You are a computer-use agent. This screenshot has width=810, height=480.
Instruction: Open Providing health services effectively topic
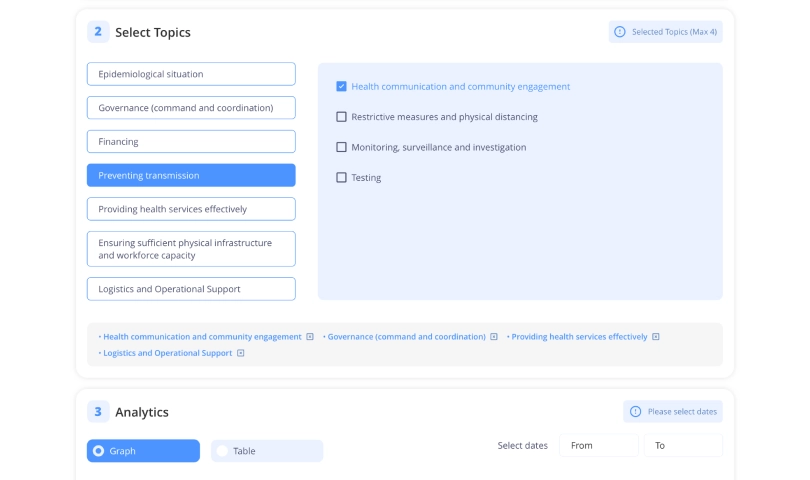pyautogui.click(x=191, y=209)
